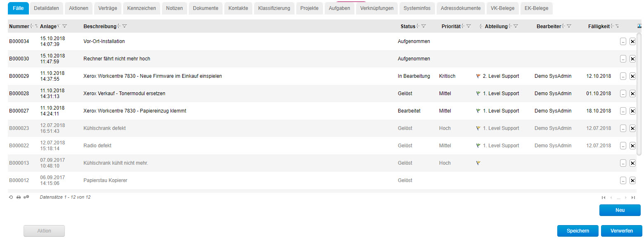Click the green flag in row B000028

click(478, 94)
